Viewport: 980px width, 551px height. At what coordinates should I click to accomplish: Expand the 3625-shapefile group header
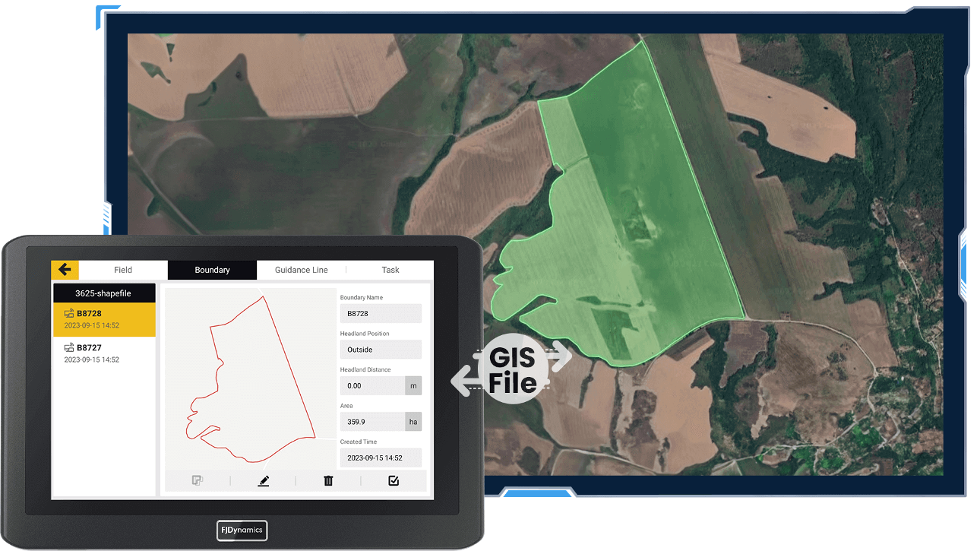104,292
